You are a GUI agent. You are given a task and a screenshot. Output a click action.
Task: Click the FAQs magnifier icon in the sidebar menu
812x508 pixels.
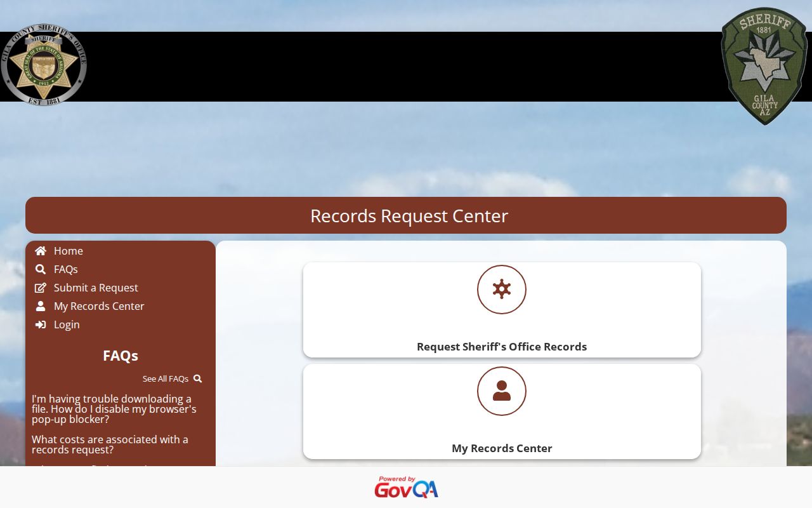(41, 269)
